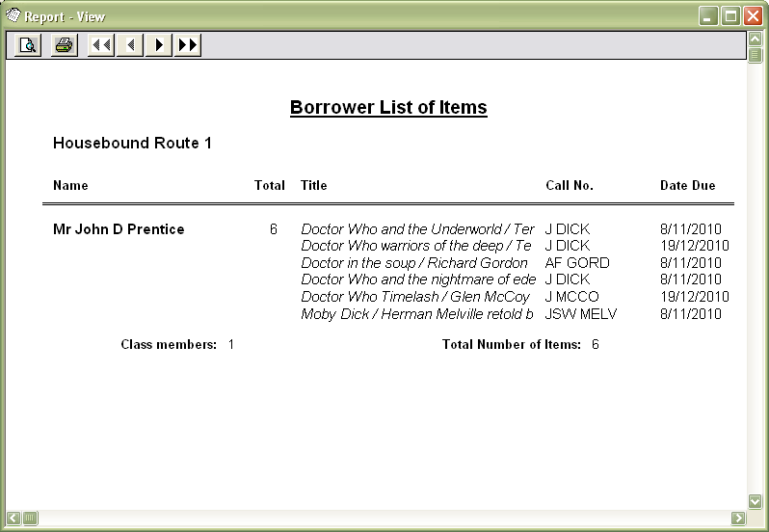Maximize the Report - View window

click(x=730, y=16)
